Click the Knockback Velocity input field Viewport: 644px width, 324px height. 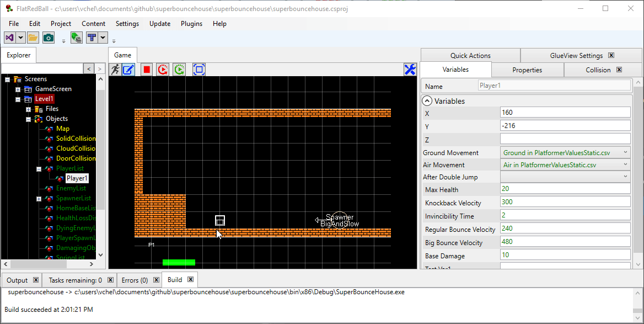[565, 202]
